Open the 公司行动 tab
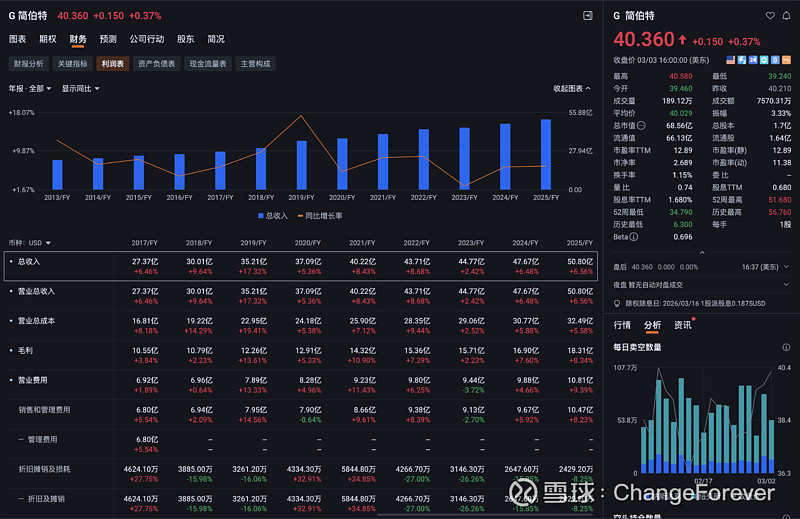 pos(146,39)
